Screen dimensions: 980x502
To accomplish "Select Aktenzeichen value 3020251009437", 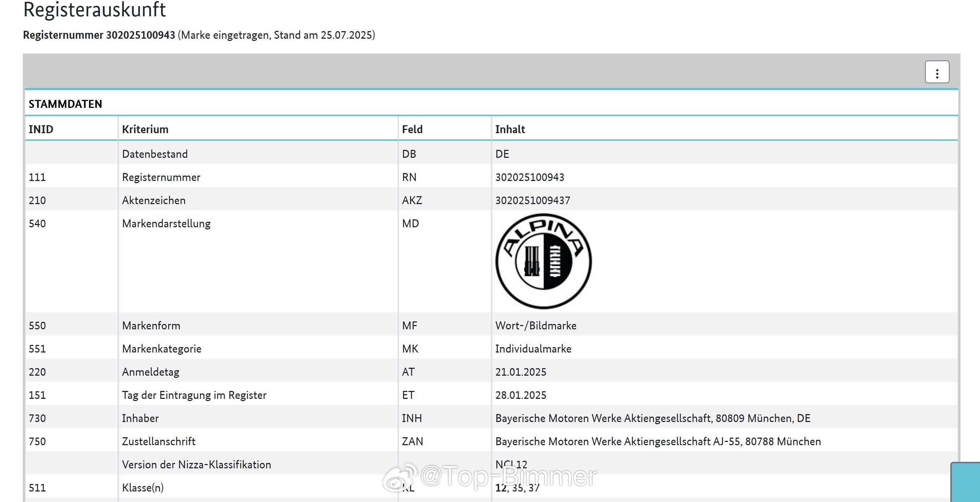I will point(533,201).
